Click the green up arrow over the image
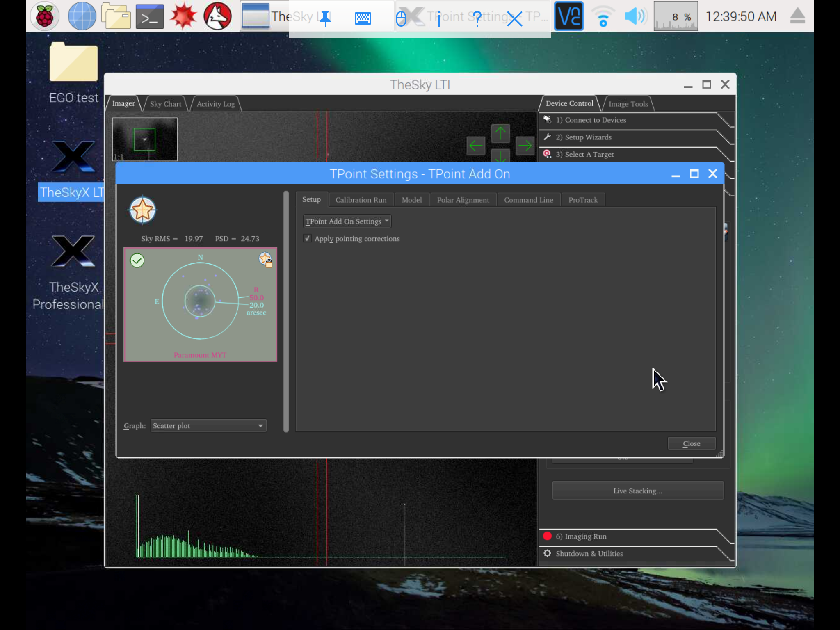Screen dimensions: 840x630 tap(500, 133)
